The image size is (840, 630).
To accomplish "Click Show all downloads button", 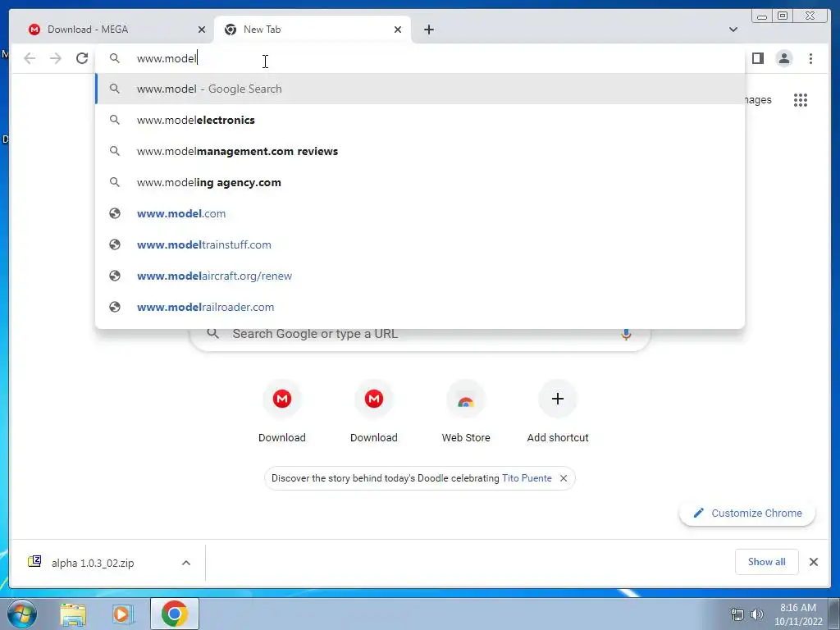I will 767,561.
